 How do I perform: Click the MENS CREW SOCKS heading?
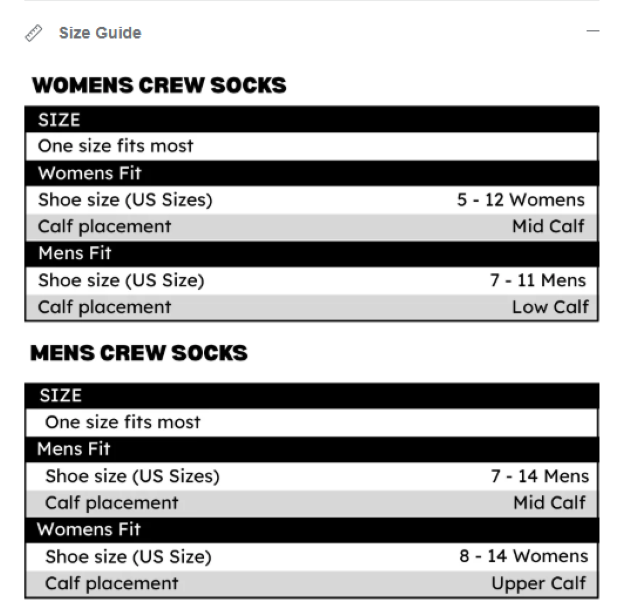coord(139,354)
